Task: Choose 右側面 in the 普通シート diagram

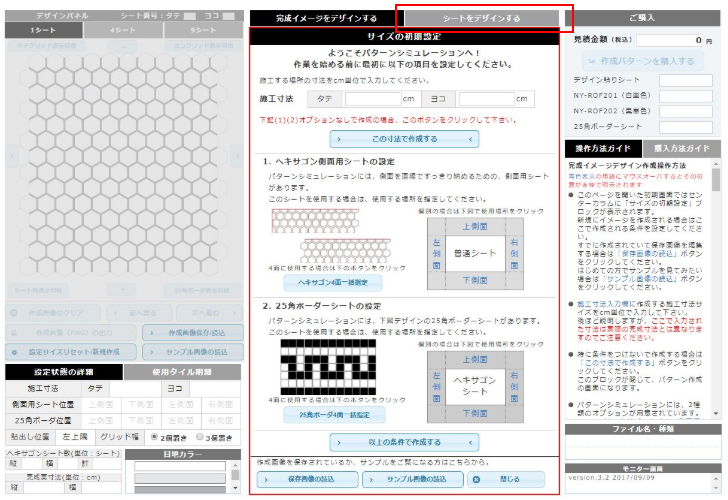Action: (514, 253)
